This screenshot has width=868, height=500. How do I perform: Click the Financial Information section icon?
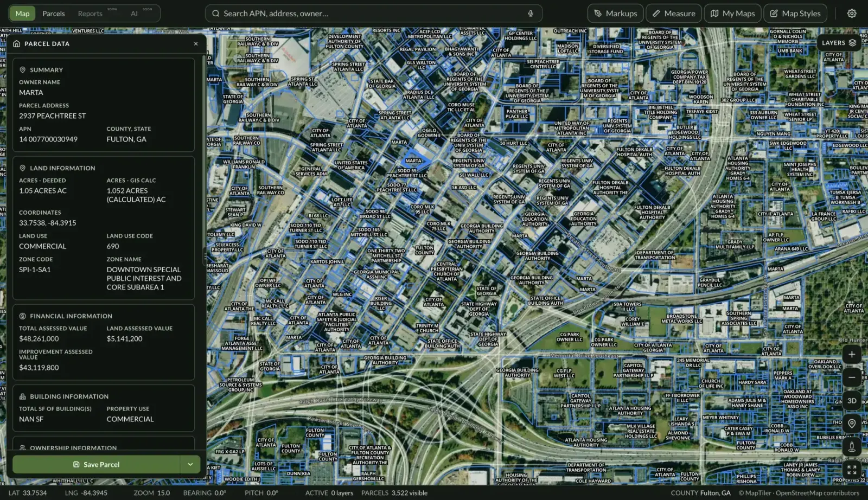tap(23, 316)
